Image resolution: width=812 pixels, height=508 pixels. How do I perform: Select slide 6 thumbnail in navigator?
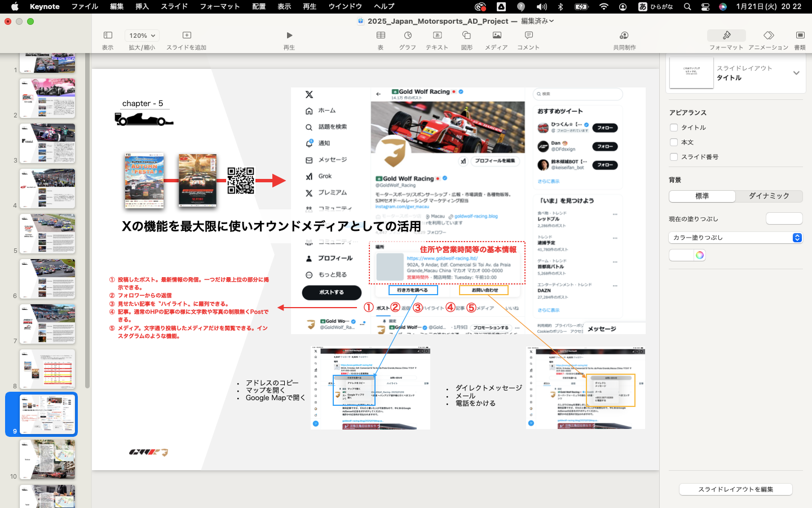47,279
